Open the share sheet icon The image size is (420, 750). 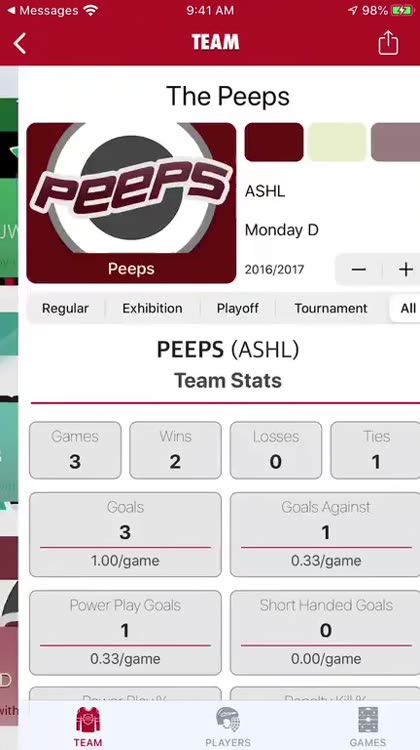[x=388, y=43]
